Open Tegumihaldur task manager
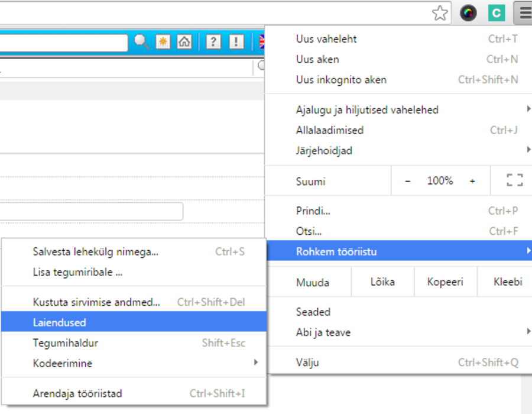Image resolution: width=532 pixels, height=414 pixels. click(x=134, y=343)
